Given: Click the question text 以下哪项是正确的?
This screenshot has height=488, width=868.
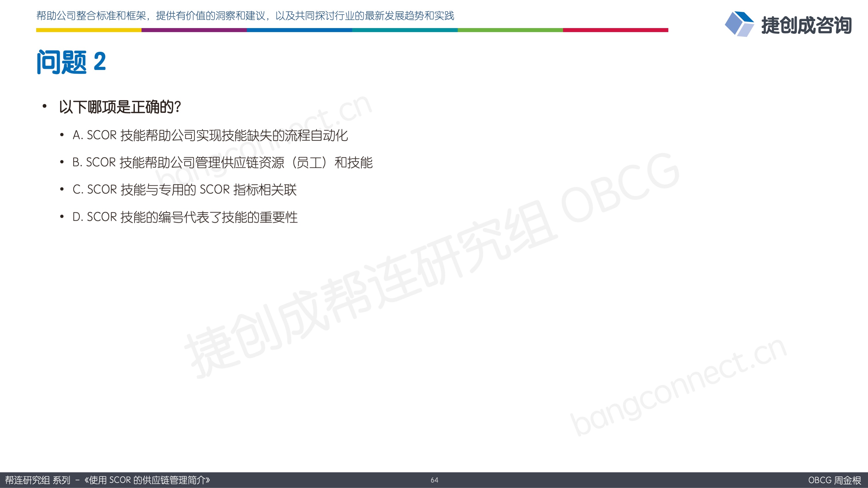Looking at the screenshot, I should pyautogui.click(x=120, y=107).
